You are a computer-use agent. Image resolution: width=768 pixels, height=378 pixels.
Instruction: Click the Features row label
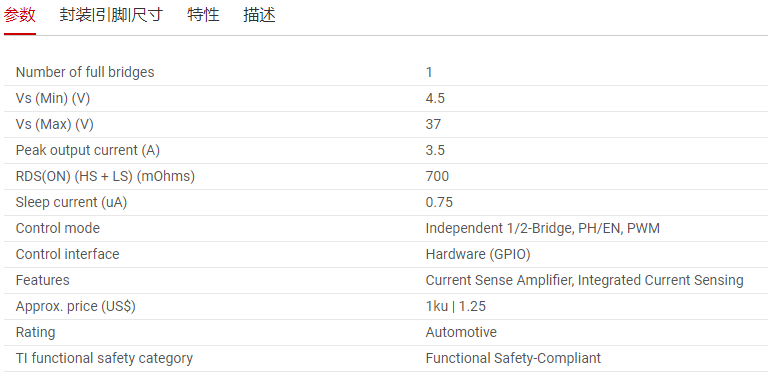tap(43, 280)
